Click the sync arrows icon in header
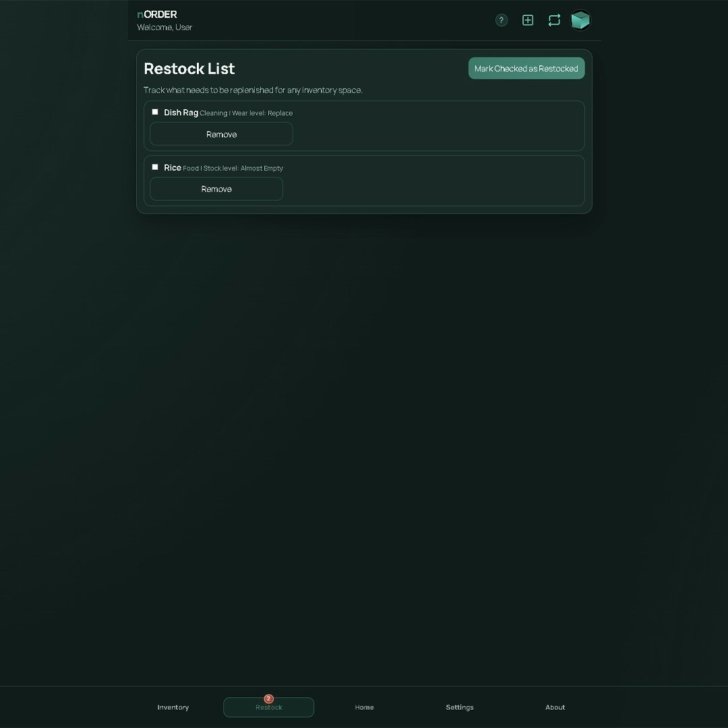 554,20
